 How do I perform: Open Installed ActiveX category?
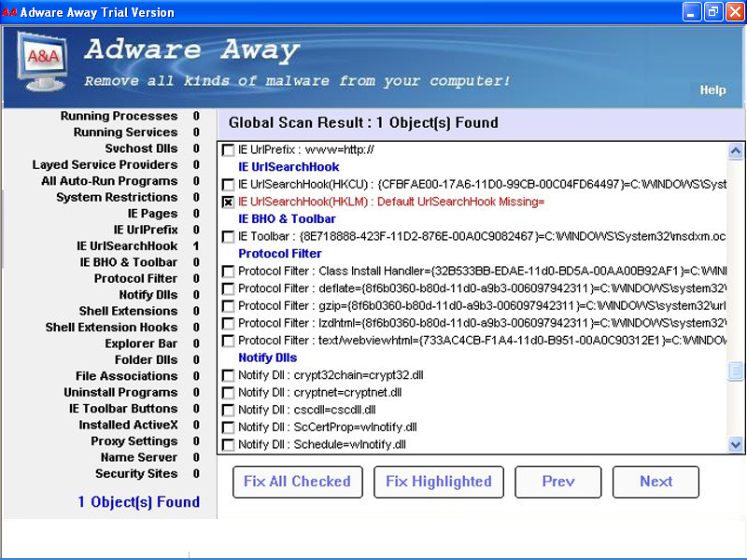tap(128, 426)
